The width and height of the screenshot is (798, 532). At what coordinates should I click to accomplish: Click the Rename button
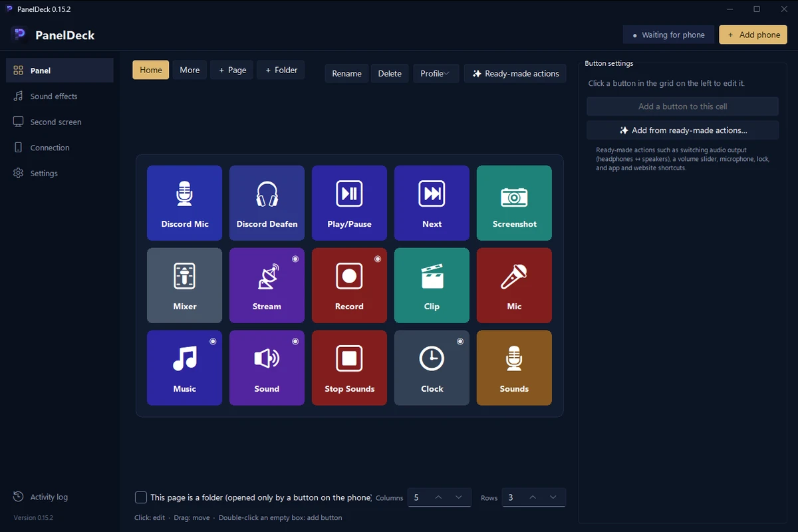346,74
